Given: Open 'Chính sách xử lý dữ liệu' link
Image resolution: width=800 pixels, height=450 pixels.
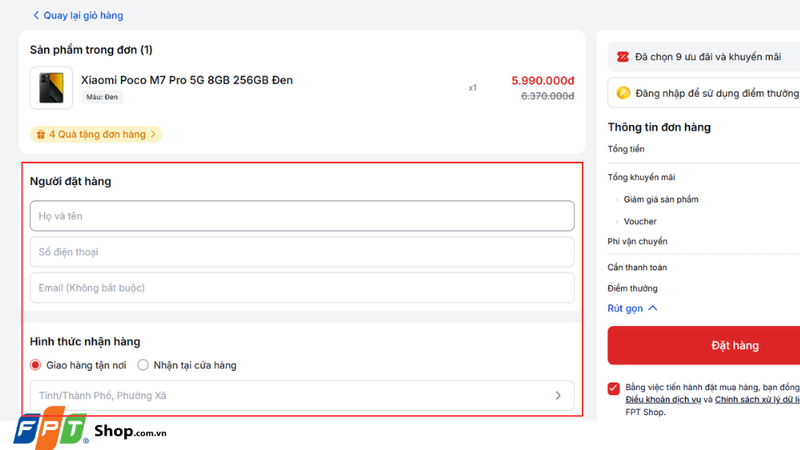Looking at the screenshot, I should 757,399.
